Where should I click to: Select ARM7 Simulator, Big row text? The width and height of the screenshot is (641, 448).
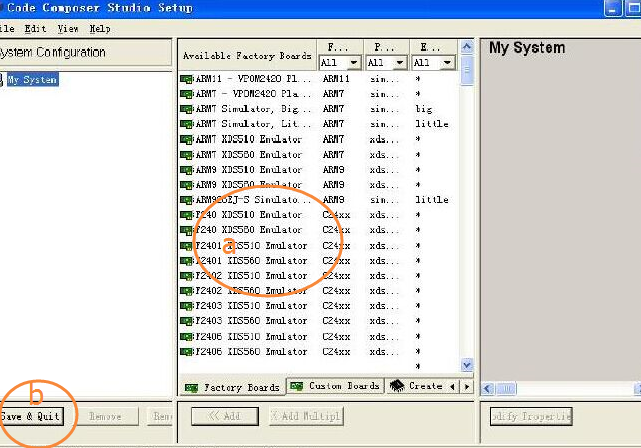click(253, 109)
